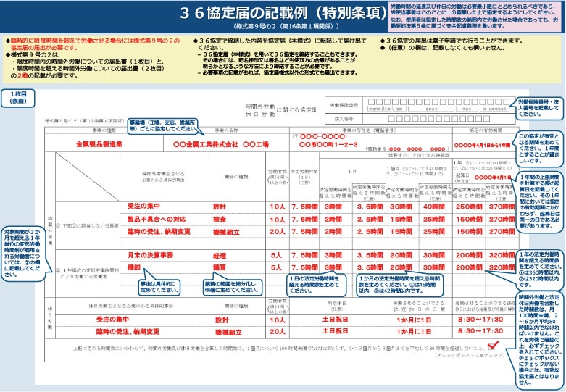
Task: Click callout 事業場（工場、支店、営業所等）ごとに協定してください
Action: pos(163,126)
